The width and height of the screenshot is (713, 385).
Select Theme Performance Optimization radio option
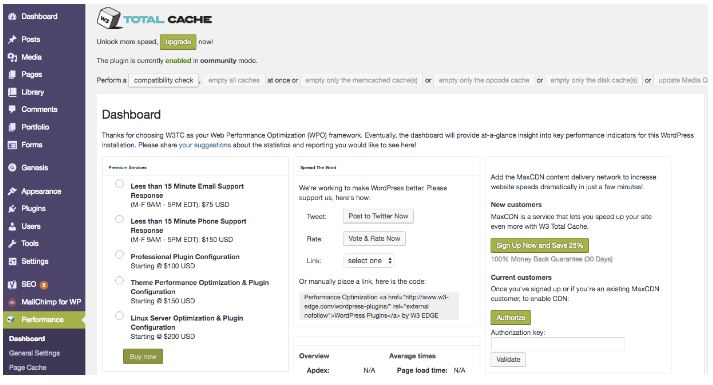pos(119,280)
